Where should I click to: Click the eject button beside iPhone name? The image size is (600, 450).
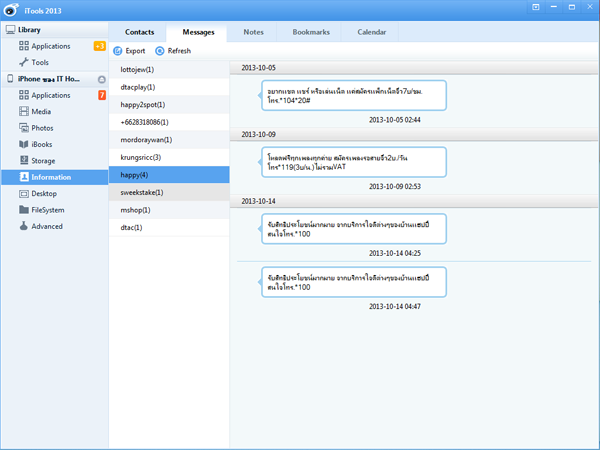point(101,79)
